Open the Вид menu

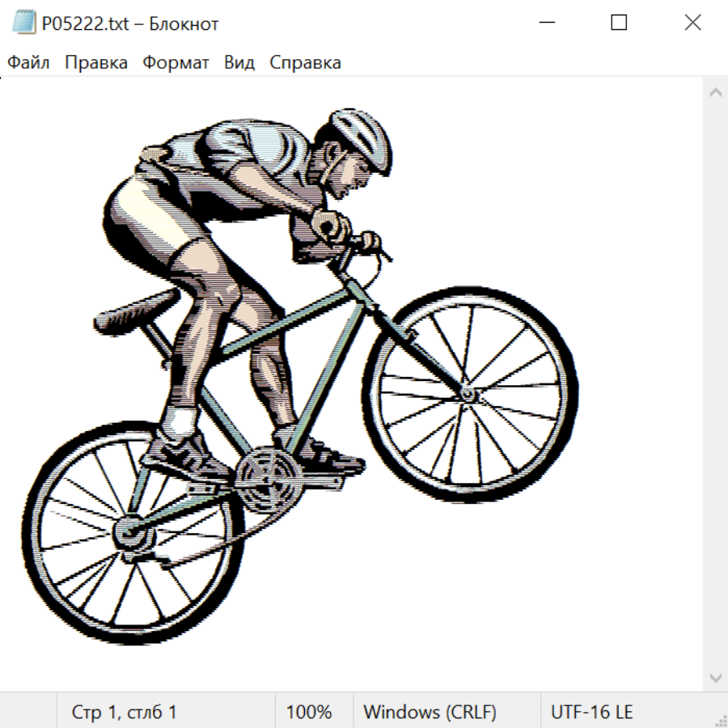pos(239,63)
